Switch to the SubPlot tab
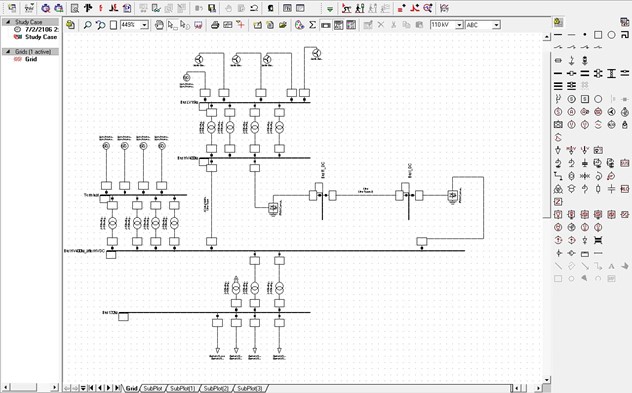 pyautogui.click(x=153, y=388)
